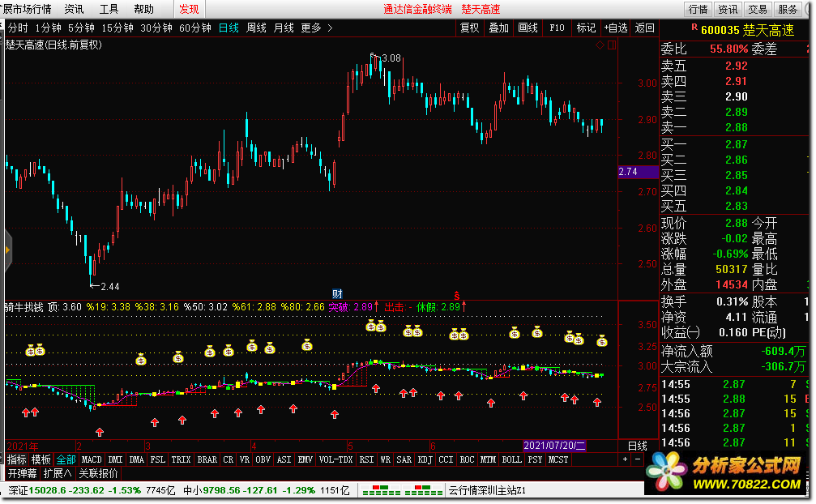Click the top-right 资讯 button

click(x=728, y=10)
